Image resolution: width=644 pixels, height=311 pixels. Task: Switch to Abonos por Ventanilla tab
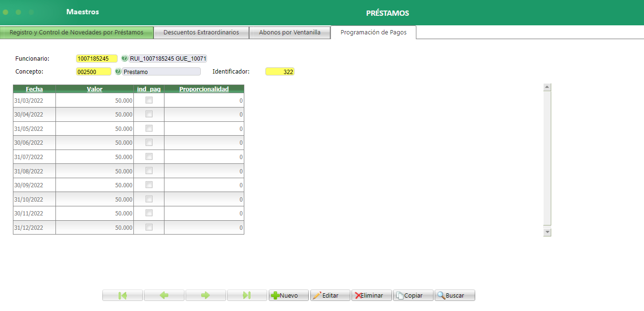[x=290, y=32]
